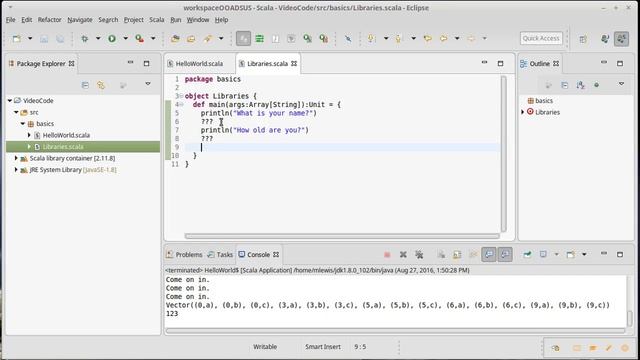
Task: Click the green Run button in toolbar
Action: coord(112,38)
